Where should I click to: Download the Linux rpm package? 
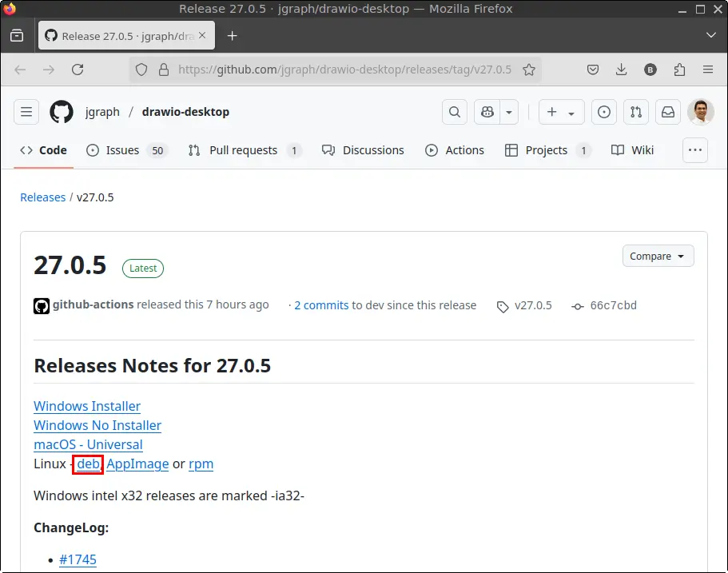pyautogui.click(x=201, y=464)
